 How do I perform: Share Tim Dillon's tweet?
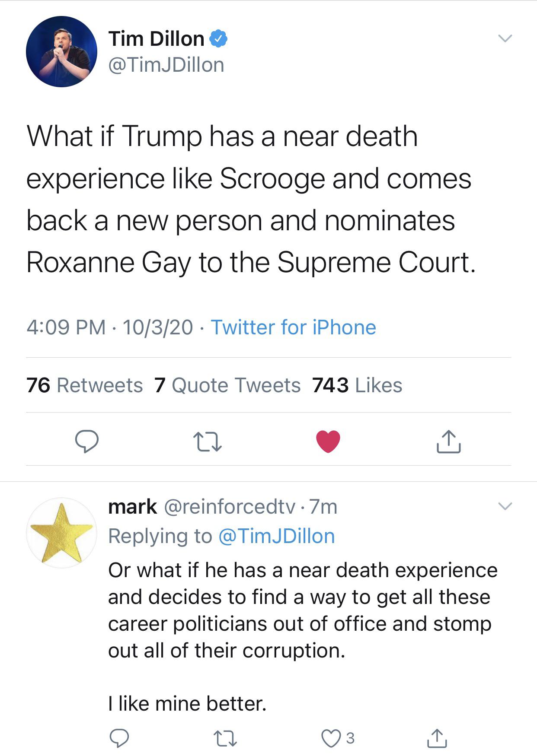click(x=448, y=441)
